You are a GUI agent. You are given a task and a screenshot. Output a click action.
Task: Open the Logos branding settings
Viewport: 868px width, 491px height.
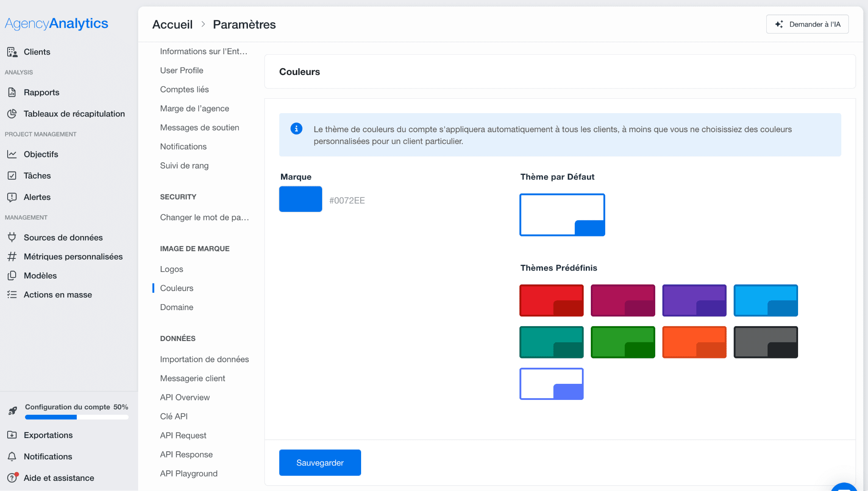[x=171, y=269]
